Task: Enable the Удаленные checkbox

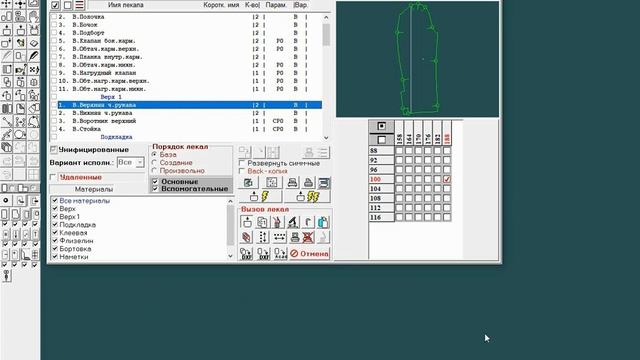Action: pos(53,177)
